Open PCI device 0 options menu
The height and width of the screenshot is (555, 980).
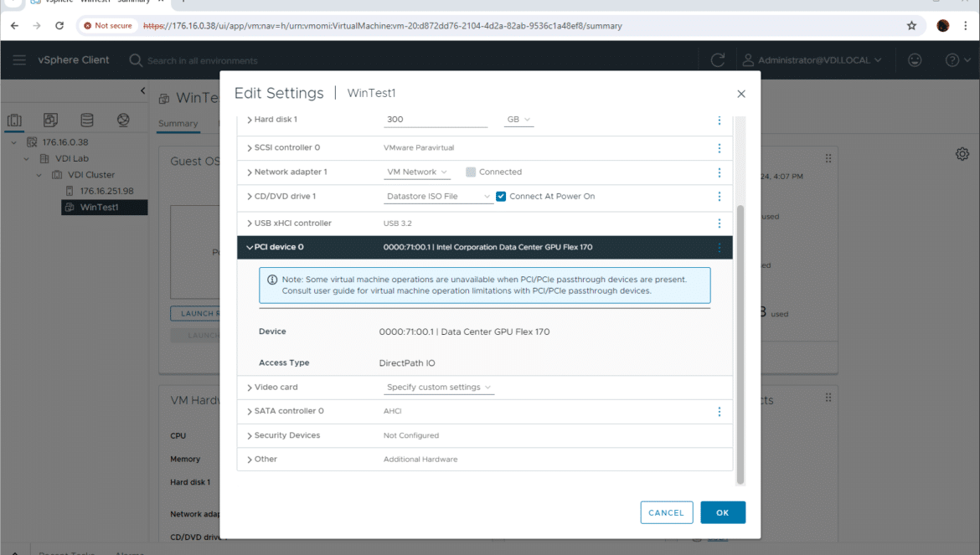click(720, 247)
